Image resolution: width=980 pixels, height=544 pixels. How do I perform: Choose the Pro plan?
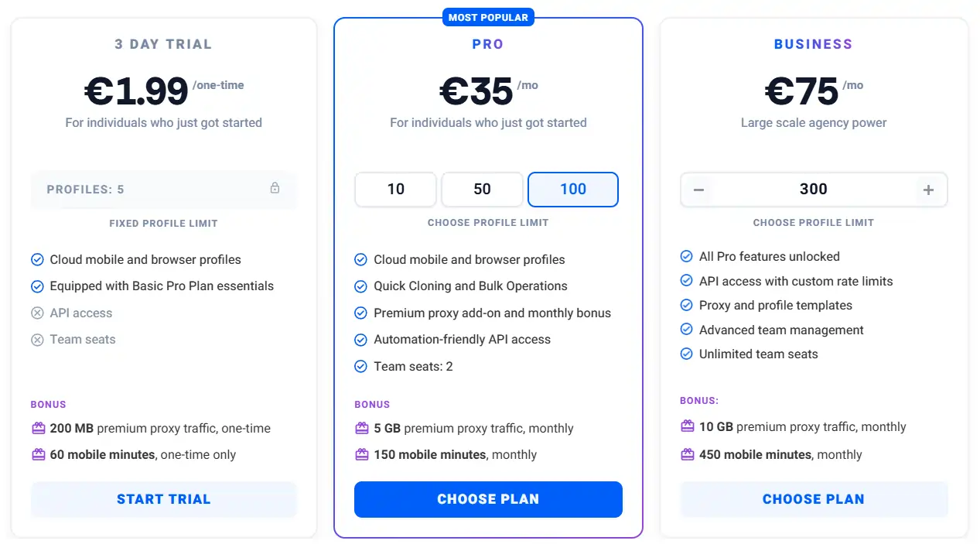pos(488,499)
